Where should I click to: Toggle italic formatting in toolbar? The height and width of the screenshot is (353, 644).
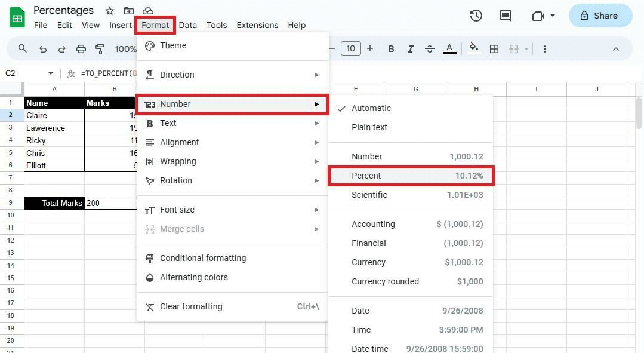(410, 49)
